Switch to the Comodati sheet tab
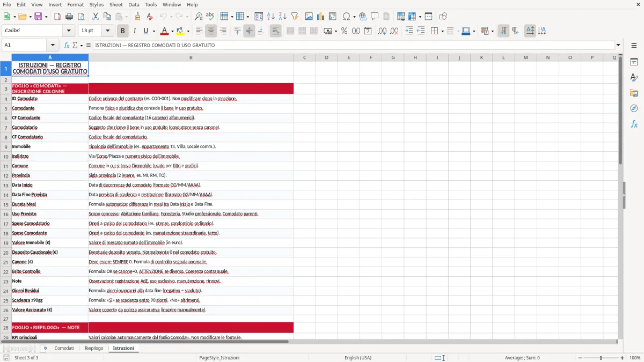The height and width of the screenshot is (362, 644). [64, 348]
